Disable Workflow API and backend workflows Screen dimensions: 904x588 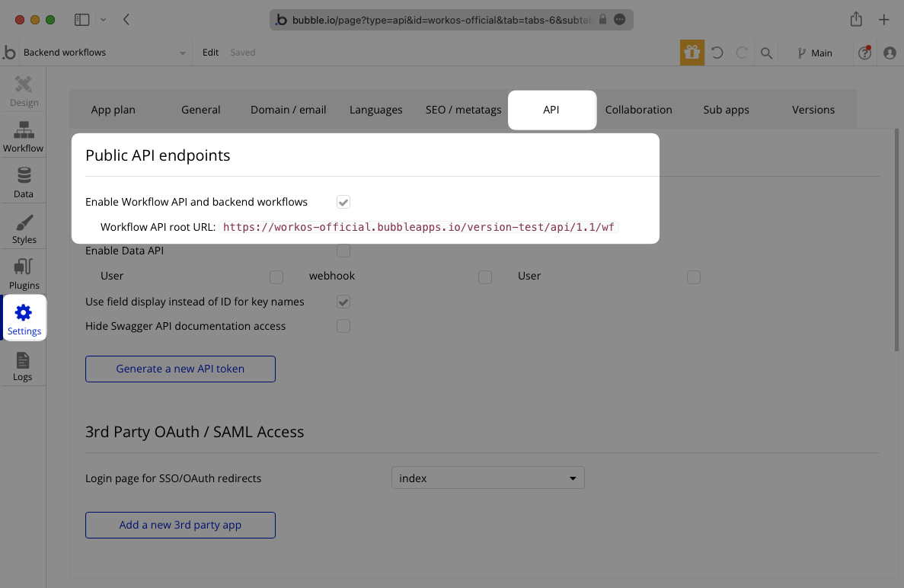coord(343,202)
